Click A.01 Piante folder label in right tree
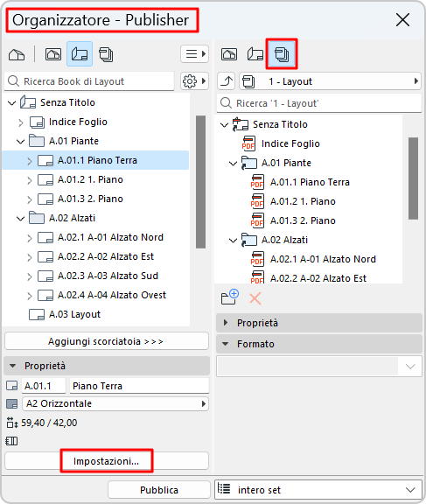Screen dimensions: 426x504 286,163
